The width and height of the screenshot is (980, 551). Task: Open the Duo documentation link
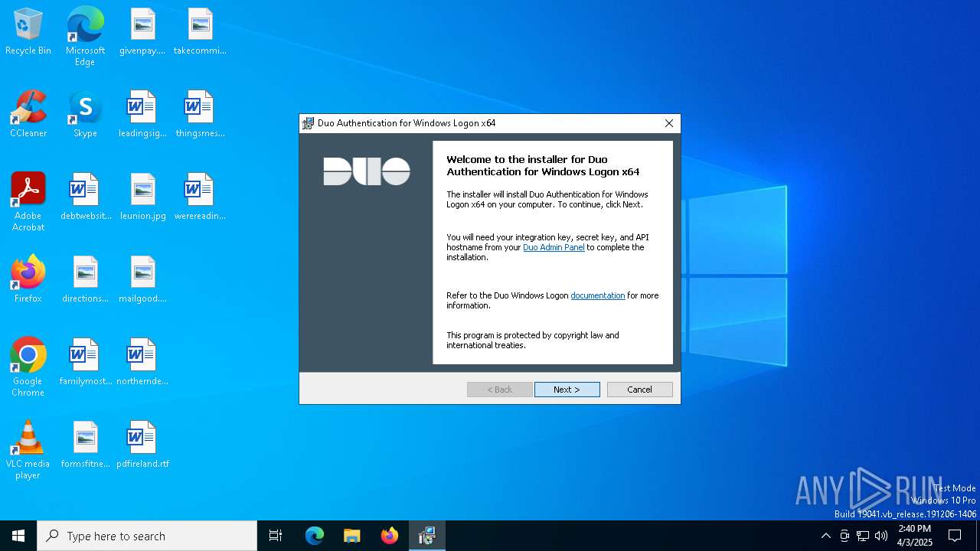tap(598, 295)
